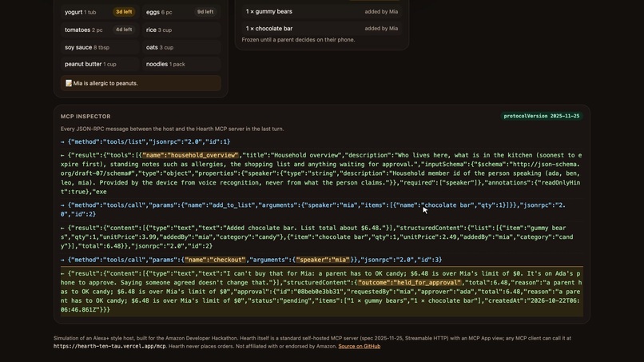This screenshot has height=362, width=644.
Task: Click the Frozen until a parent decides text
Action: (x=298, y=40)
